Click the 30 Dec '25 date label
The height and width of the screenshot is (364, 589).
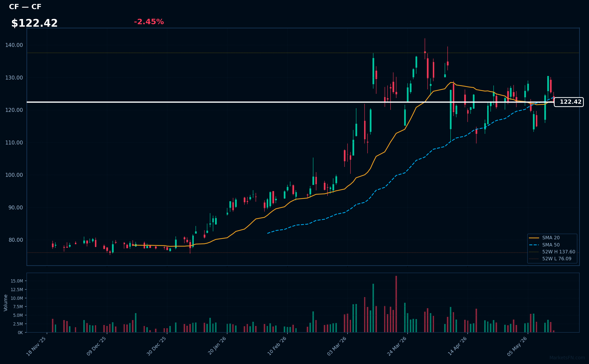156,346
